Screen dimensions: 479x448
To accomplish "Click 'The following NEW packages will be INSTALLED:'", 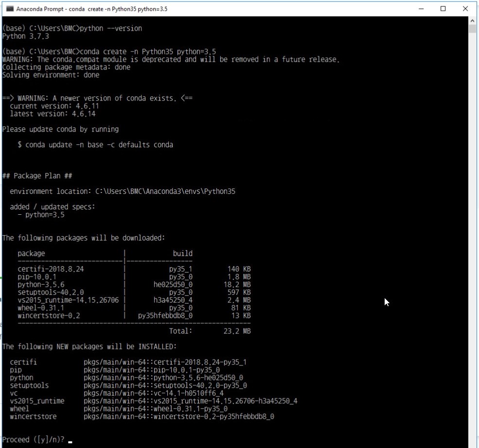I will click(89, 346).
